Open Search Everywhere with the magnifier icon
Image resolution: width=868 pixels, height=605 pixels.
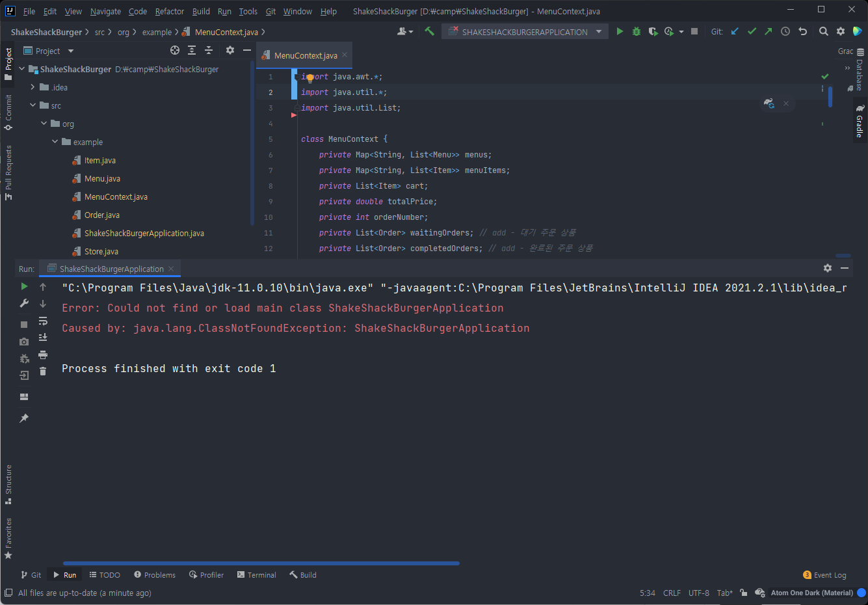click(x=824, y=31)
